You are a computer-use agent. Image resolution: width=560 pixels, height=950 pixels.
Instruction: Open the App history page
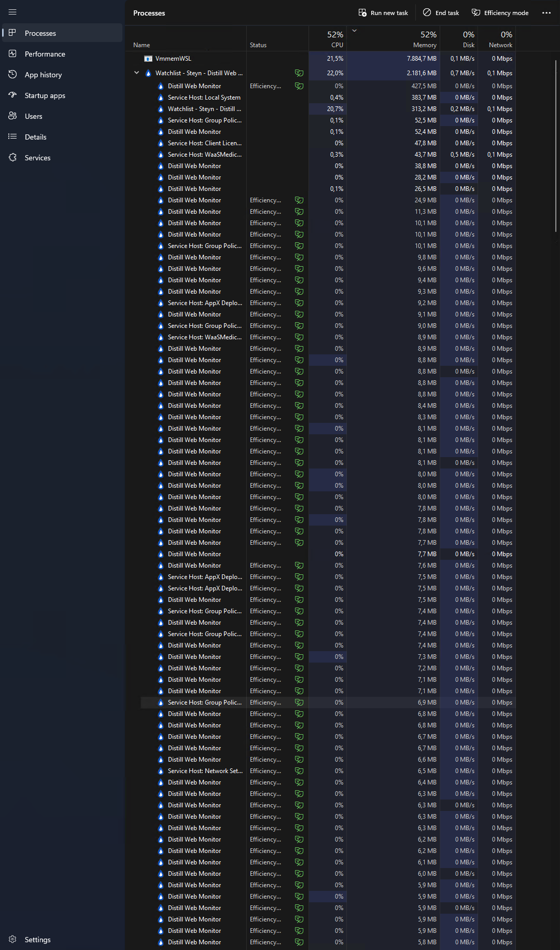(x=62, y=74)
